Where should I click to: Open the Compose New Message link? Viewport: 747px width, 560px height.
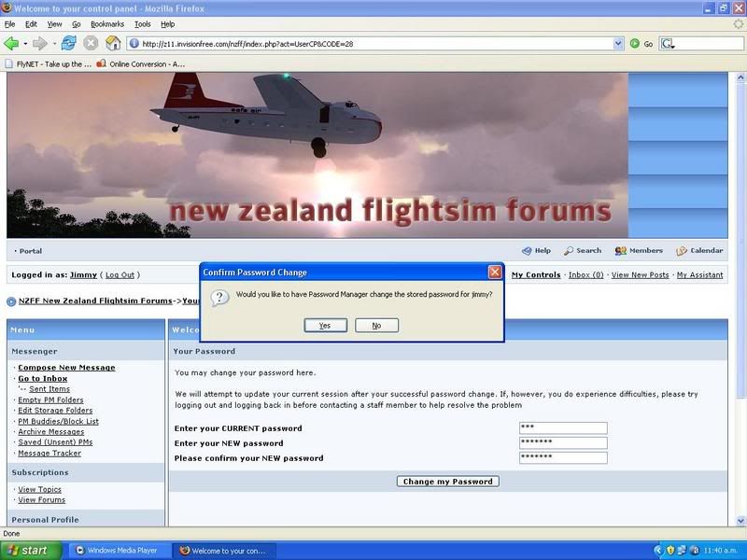click(x=66, y=368)
